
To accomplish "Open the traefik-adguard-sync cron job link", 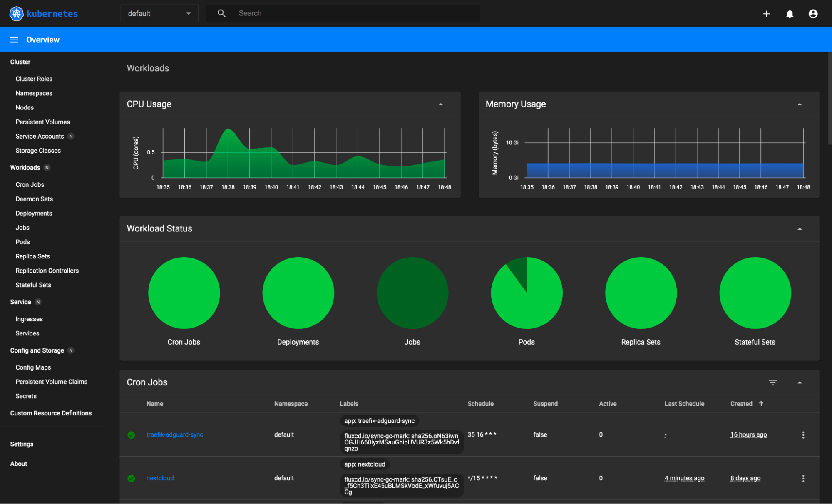I will tap(175, 434).
